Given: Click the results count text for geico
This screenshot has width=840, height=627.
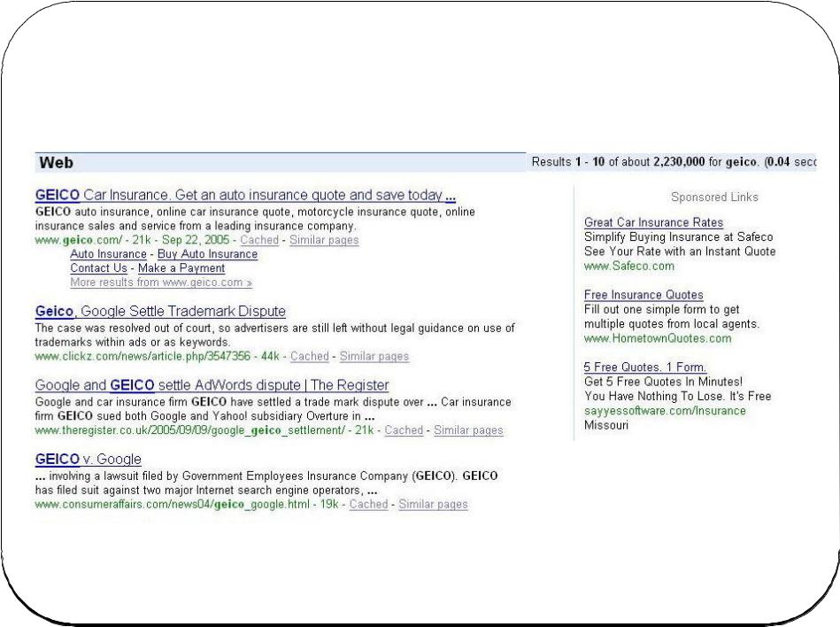Looking at the screenshot, I should pyautogui.click(x=674, y=162).
